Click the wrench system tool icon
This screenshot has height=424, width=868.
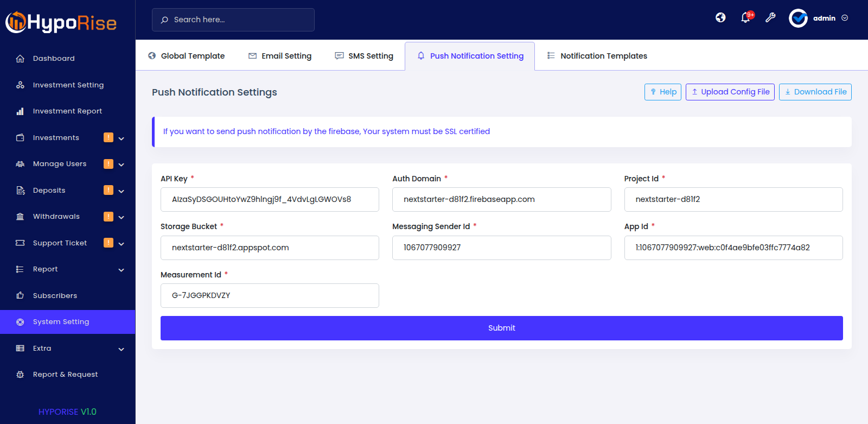770,18
